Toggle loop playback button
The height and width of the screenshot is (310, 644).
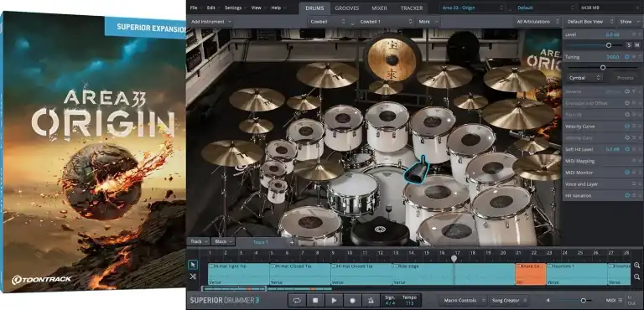click(297, 301)
